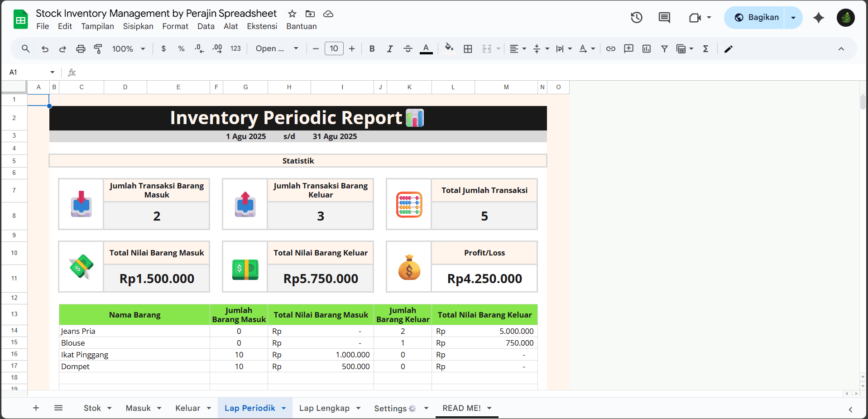Click the insert link icon

(611, 49)
